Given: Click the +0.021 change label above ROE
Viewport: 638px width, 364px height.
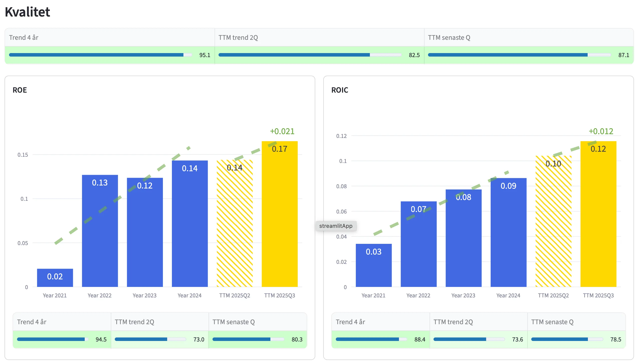Looking at the screenshot, I should (x=282, y=131).
